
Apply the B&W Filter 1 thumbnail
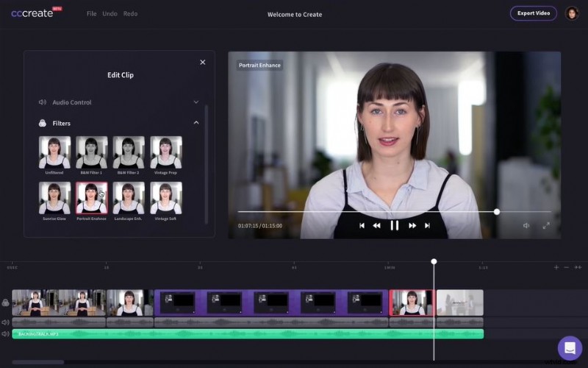(91, 152)
